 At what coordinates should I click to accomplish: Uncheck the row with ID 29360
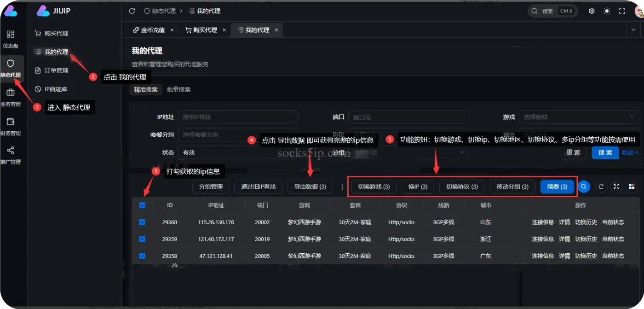pos(142,222)
